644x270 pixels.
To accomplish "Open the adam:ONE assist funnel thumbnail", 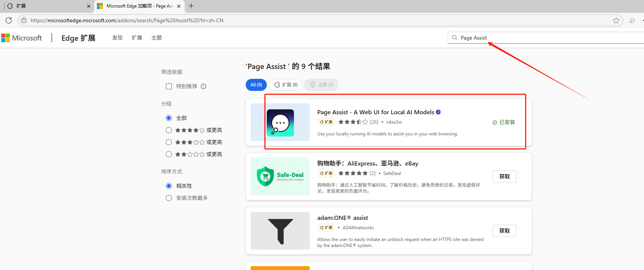I will pyautogui.click(x=280, y=231).
